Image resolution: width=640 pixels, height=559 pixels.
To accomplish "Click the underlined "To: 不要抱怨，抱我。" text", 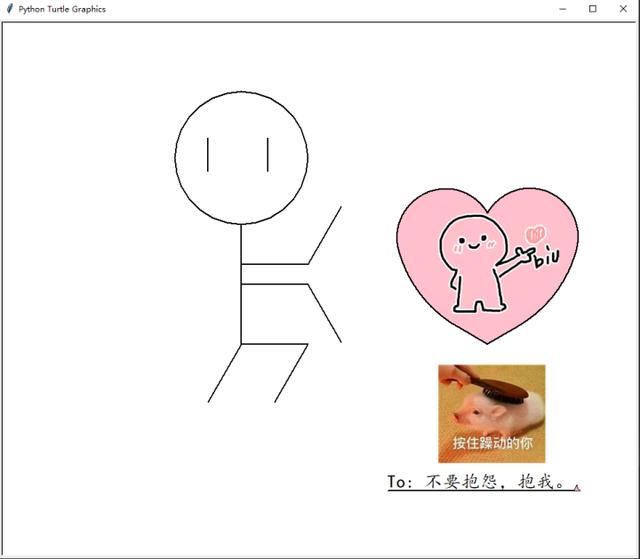I will (482, 483).
